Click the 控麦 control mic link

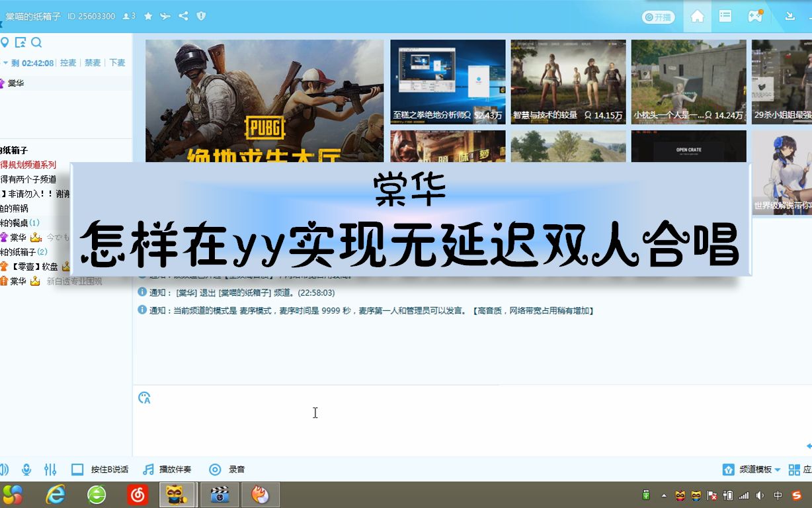(68, 63)
